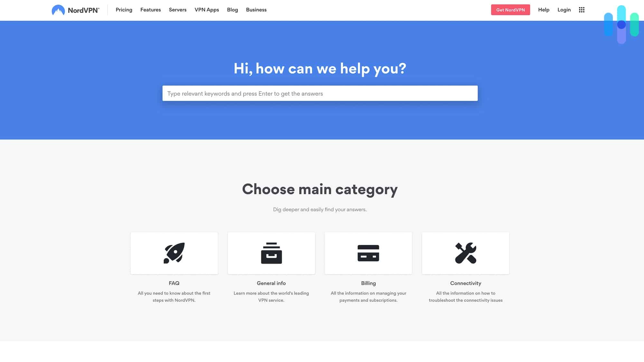Click the Get NordVPN button
This screenshot has width=644, height=362.
[x=510, y=10]
